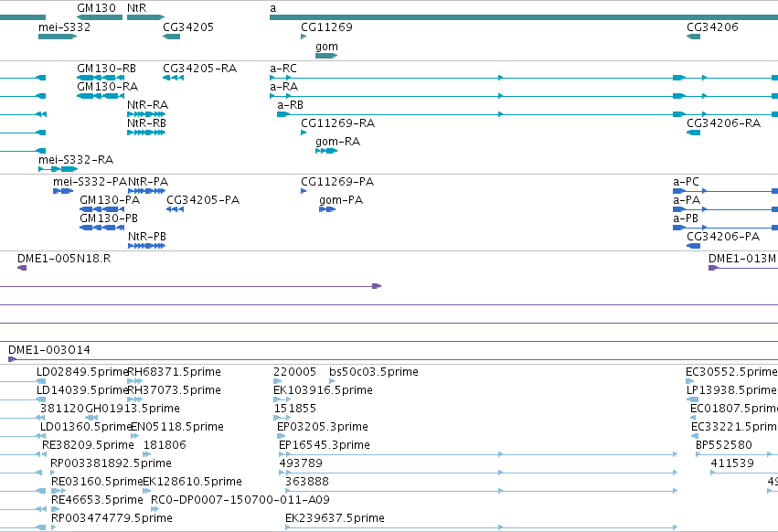Screen dimensions: 778x532
Task: Select the 'CG11269' gene label
Action: pyautogui.click(x=326, y=27)
